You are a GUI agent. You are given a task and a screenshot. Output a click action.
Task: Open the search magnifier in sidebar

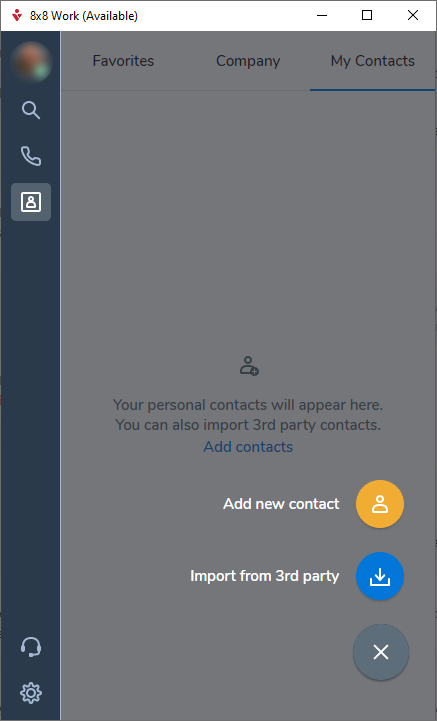(x=31, y=110)
